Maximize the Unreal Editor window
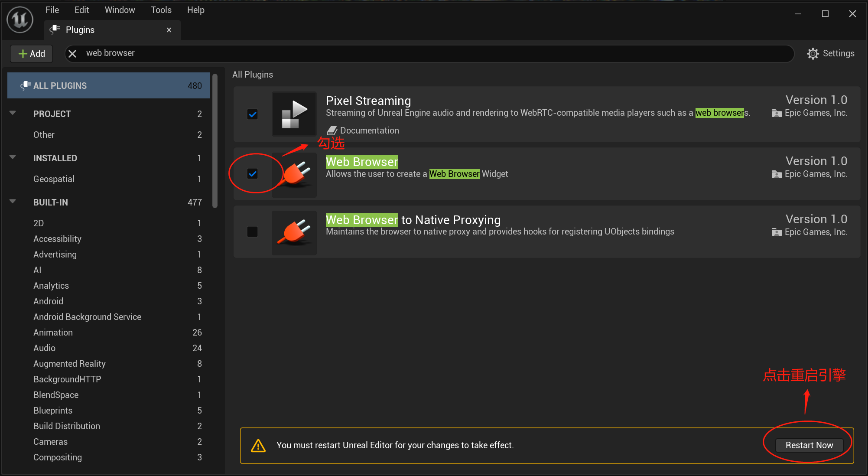 [825, 14]
